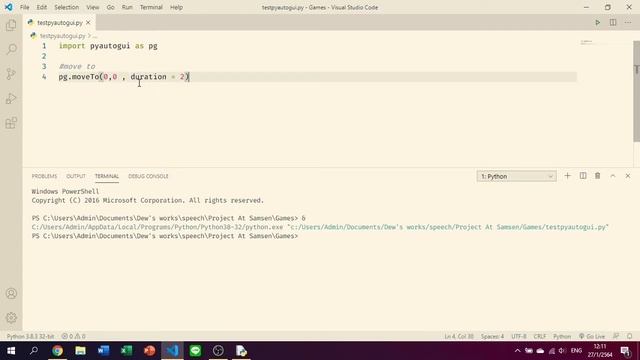The width and height of the screenshot is (640, 360).
Task: Open the Help menu
Action: [176, 7]
